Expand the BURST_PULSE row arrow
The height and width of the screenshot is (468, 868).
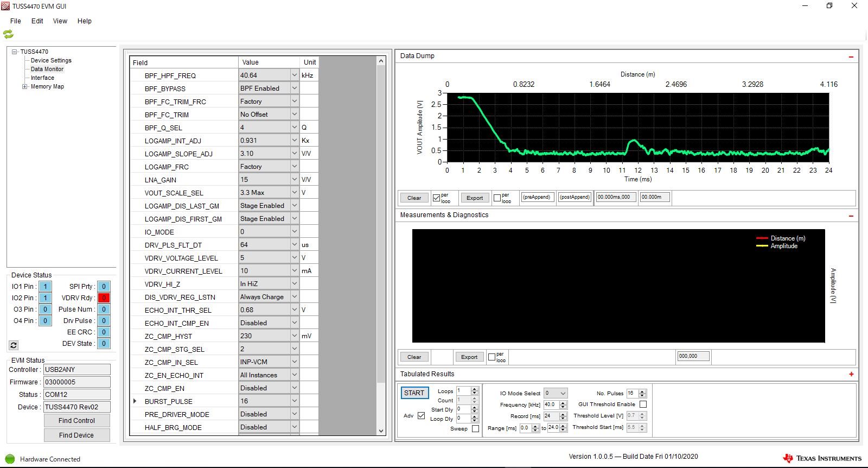click(x=135, y=401)
